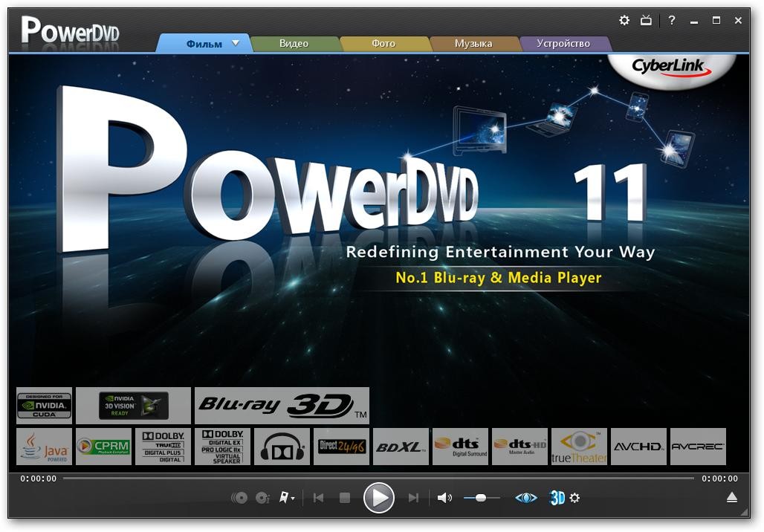Open the bookmark dropdown in the playback bar
Screen dimensions: 764x532
287,498
